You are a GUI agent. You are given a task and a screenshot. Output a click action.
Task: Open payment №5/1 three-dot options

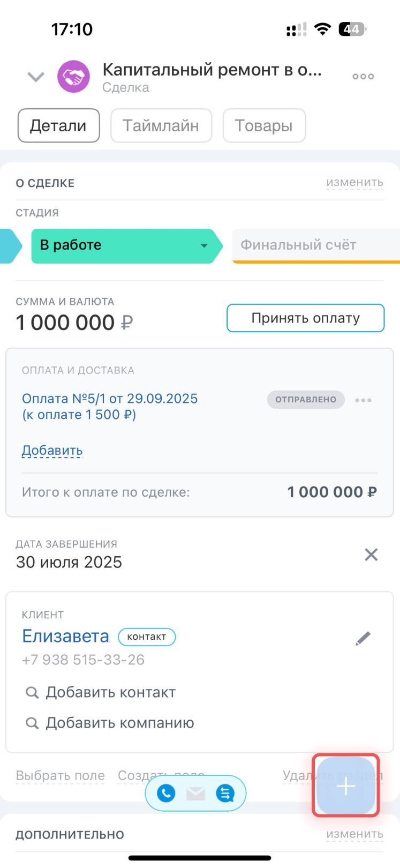tap(363, 400)
